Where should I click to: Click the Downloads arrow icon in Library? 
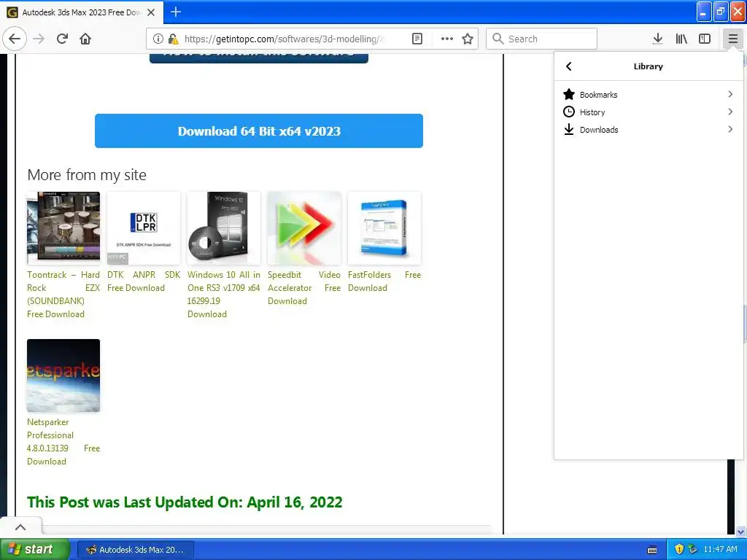click(x=569, y=130)
